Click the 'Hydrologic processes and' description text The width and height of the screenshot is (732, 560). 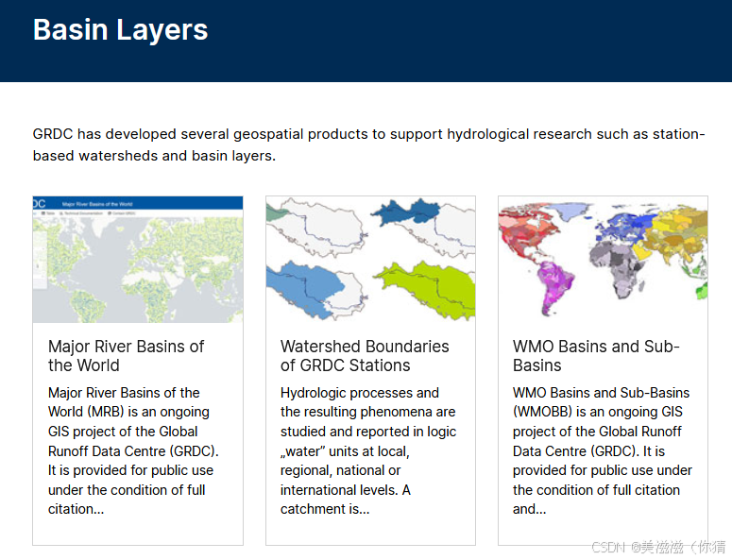367,450
